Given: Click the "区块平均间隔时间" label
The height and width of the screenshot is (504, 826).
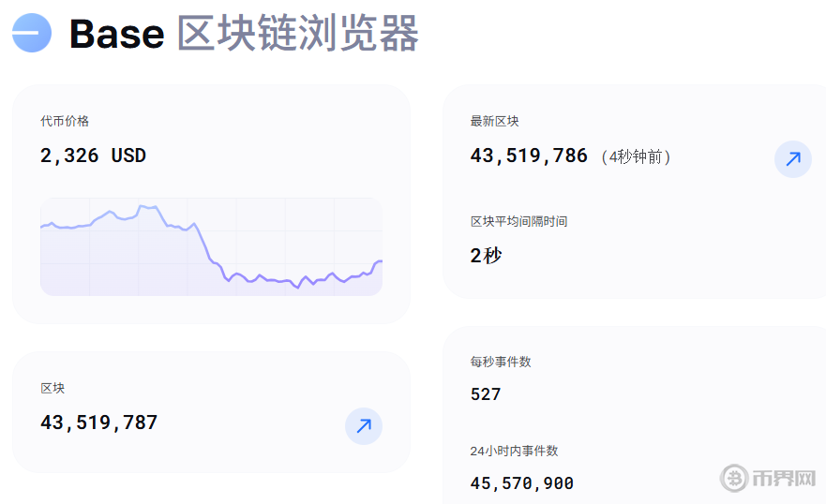Looking at the screenshot, I should point(518,221).
